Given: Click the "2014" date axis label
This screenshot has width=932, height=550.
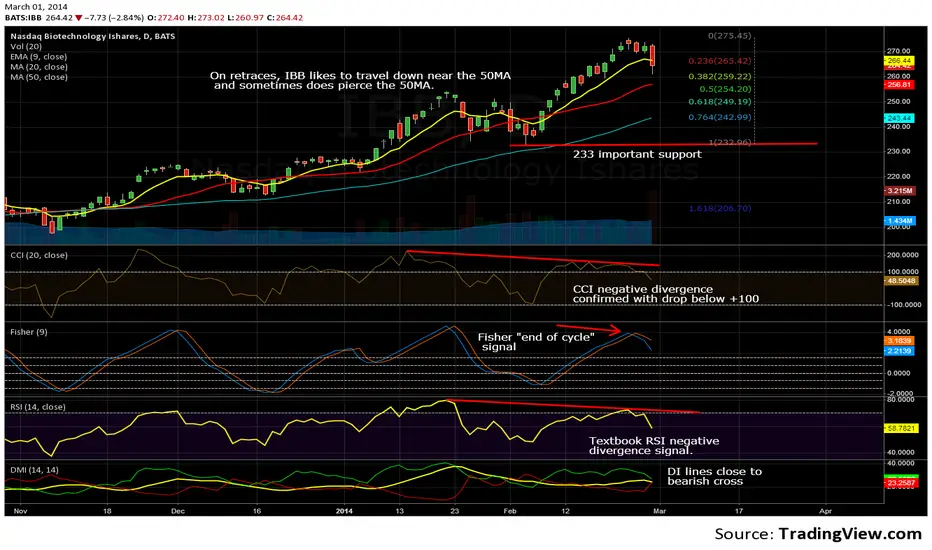Looking at the screenshot, I should [344, 511].
